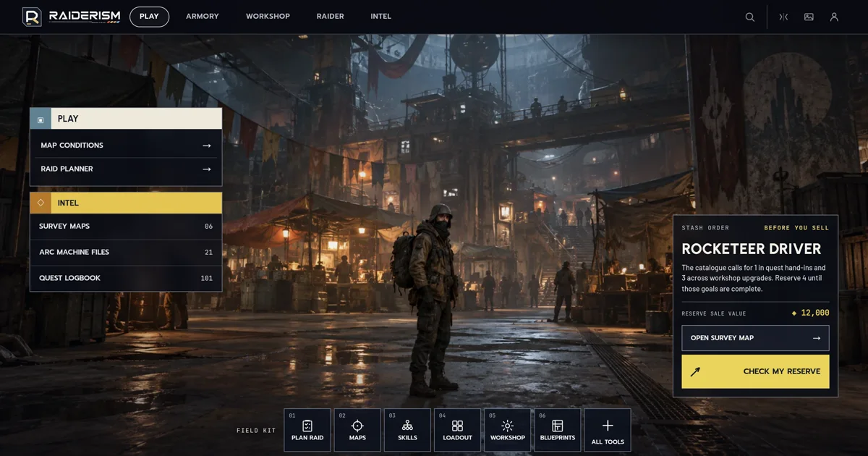The height and width of the screenshot is (456, 868).
Task: Click the Field Kit label
Action: click(x=256, y=431)
